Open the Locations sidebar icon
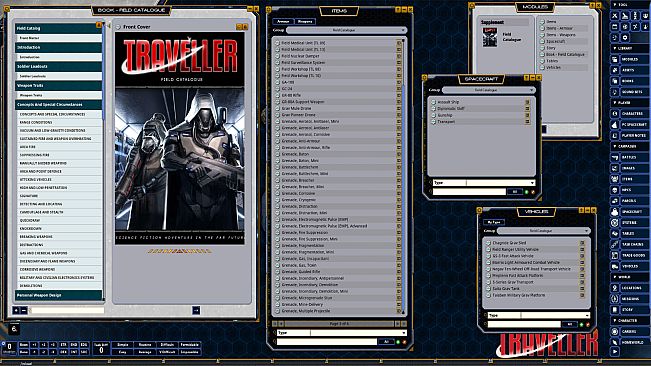The height and width of the screenshot is (366, 651). tap(615, 288)
